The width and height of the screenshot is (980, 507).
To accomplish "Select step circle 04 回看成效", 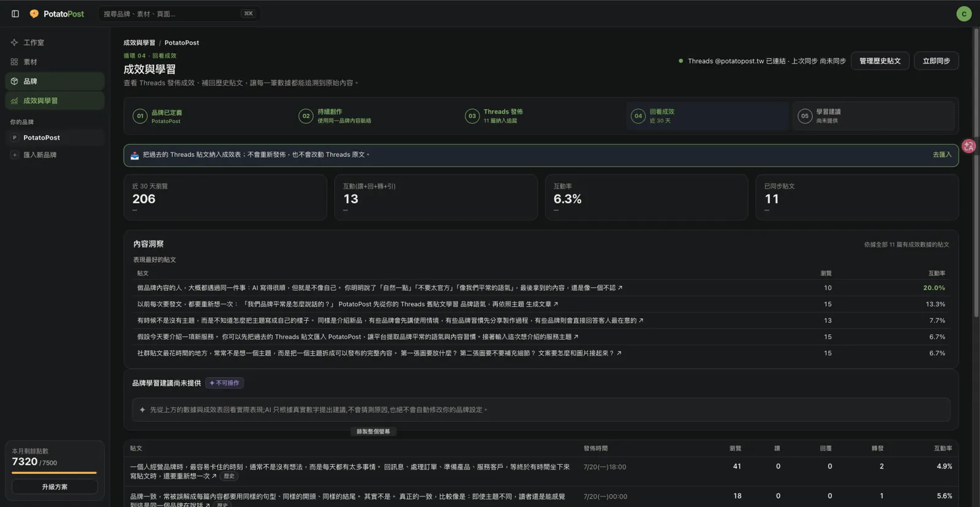I will tap(638, 116).
